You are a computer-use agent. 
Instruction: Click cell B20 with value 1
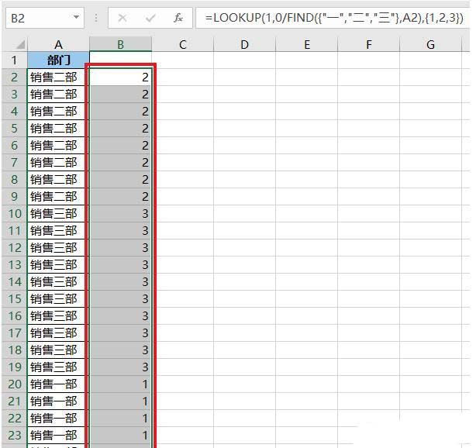[120, 384]
